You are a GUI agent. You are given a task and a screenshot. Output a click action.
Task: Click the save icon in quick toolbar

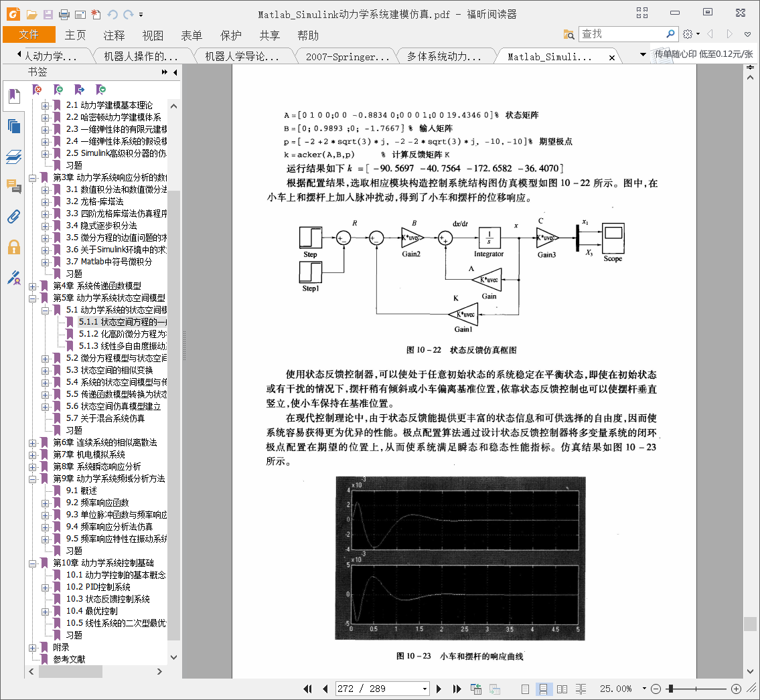coord(48,15)
